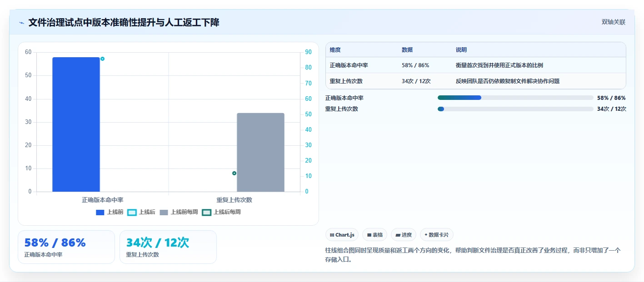Click the blue 上线前 legend color box
The height and width of the screenshot is (282, 644).
coord(100,212)
